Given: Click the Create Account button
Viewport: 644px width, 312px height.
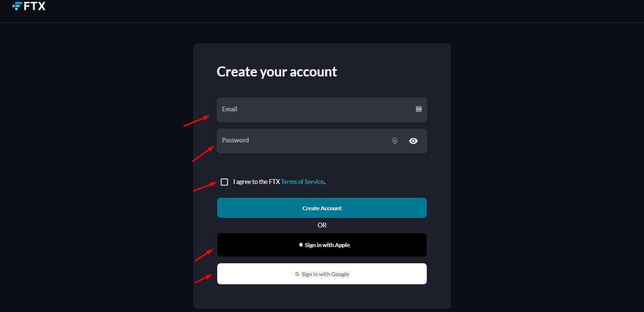Looking at the screenshot, I should (x=322, y=208).
